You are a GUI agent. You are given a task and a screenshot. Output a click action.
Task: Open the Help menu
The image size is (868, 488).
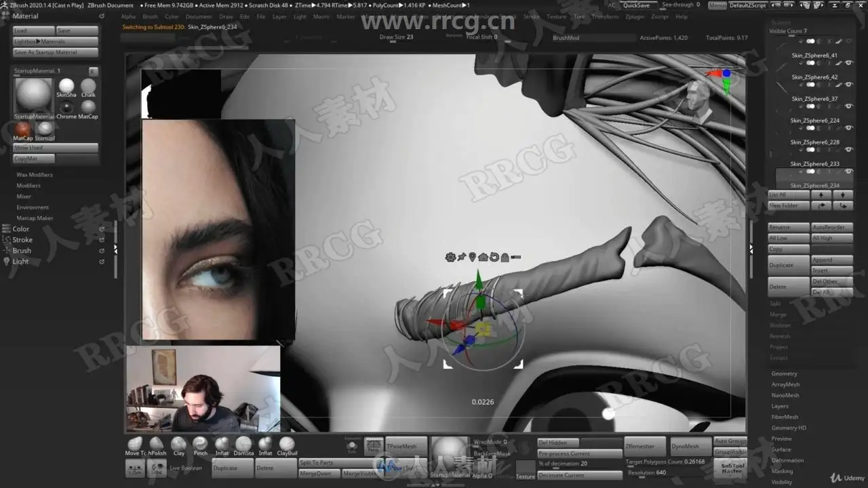pyautogui.click(x=682, y=16)
